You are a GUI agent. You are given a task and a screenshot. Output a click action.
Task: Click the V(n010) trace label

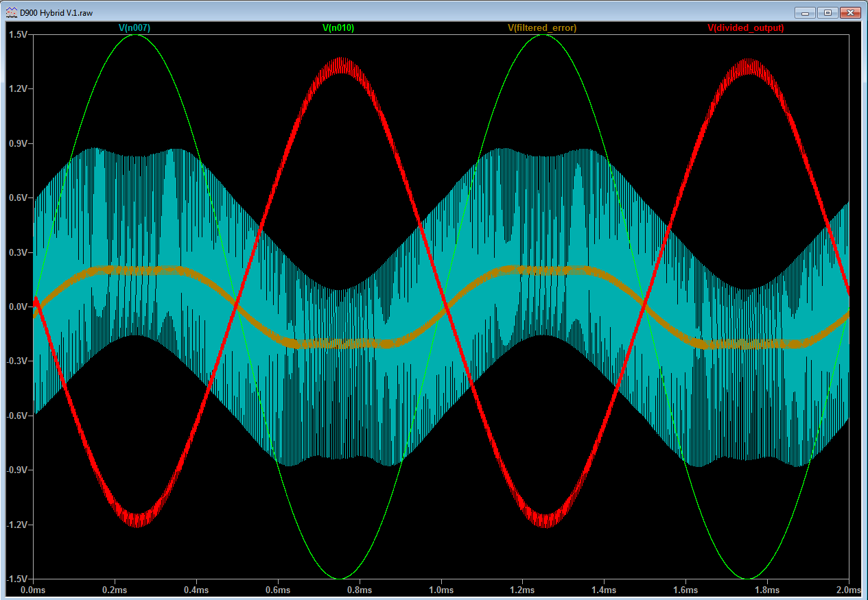[338, 28]
